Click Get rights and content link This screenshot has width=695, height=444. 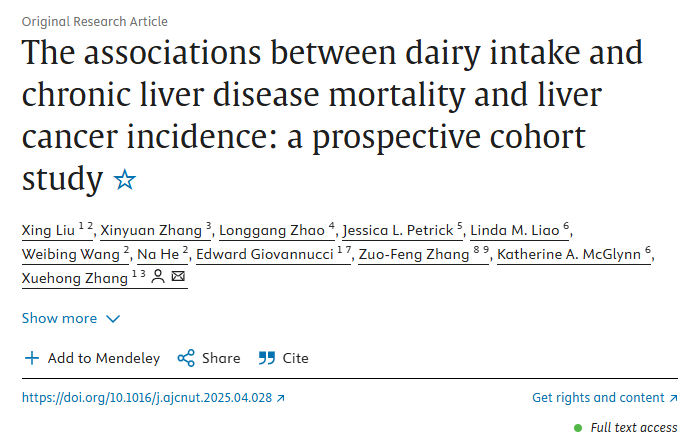point(598,398)
